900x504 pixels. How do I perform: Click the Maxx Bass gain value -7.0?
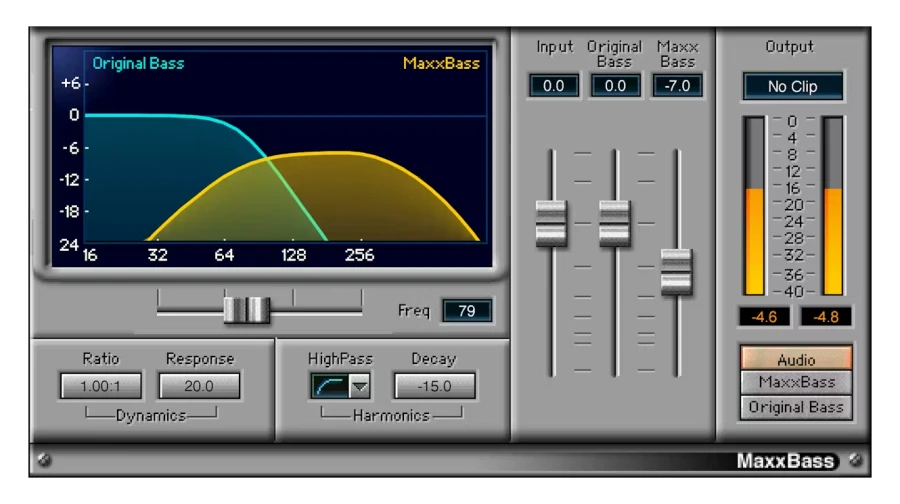pos(677,86)
